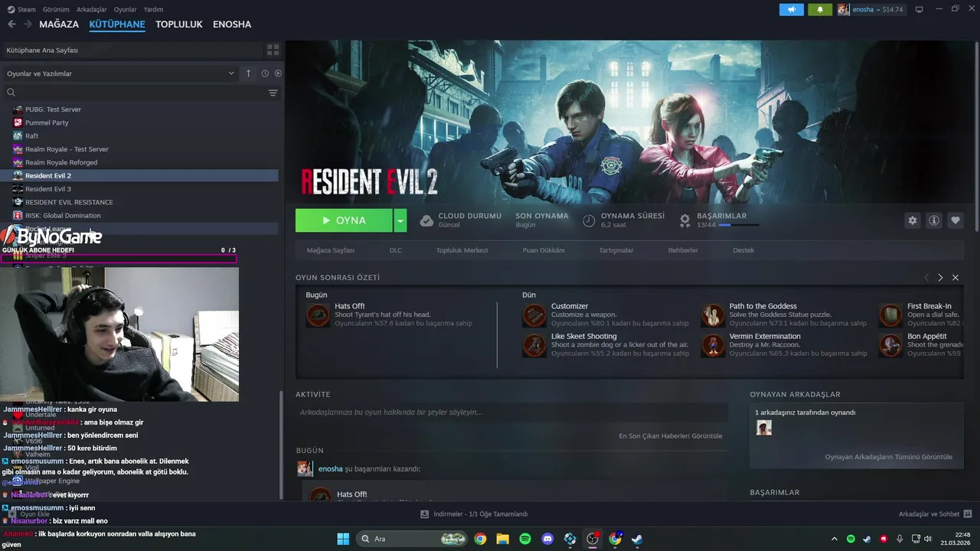Open the DLC tab
980x551 pixels.
tap(396, 250)
